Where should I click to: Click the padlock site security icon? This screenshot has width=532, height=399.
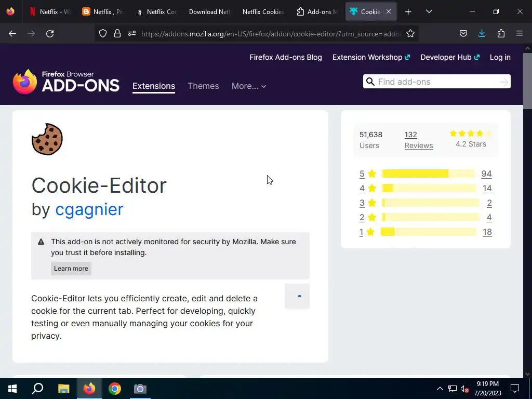click(x=117, y=33)
